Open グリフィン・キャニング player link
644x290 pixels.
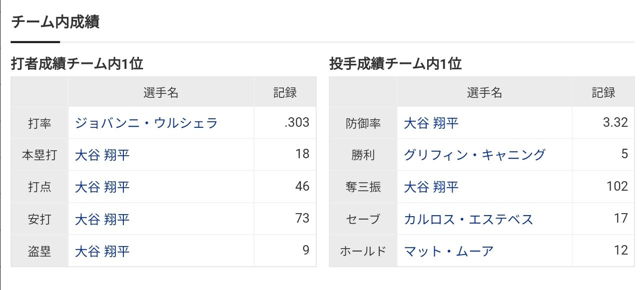[x=475, y=155]
